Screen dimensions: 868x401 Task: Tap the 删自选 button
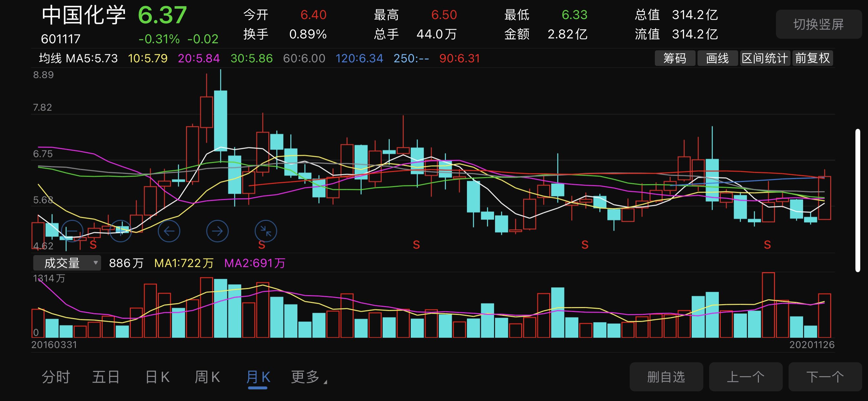pyautogui.click(x=666, y=377)
